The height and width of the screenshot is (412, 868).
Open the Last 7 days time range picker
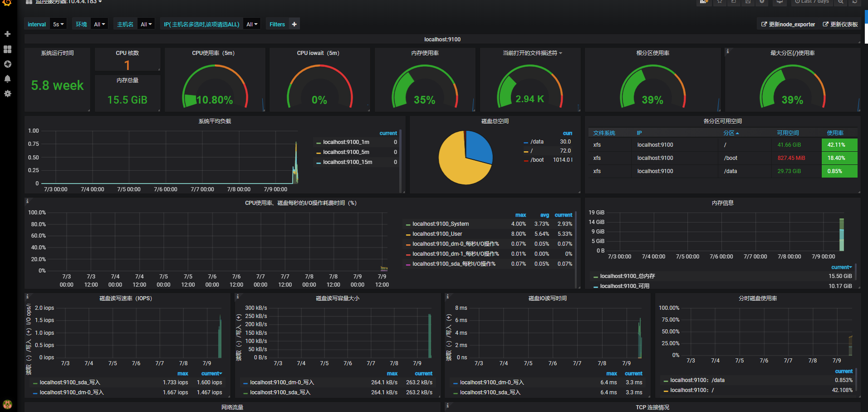812,2
